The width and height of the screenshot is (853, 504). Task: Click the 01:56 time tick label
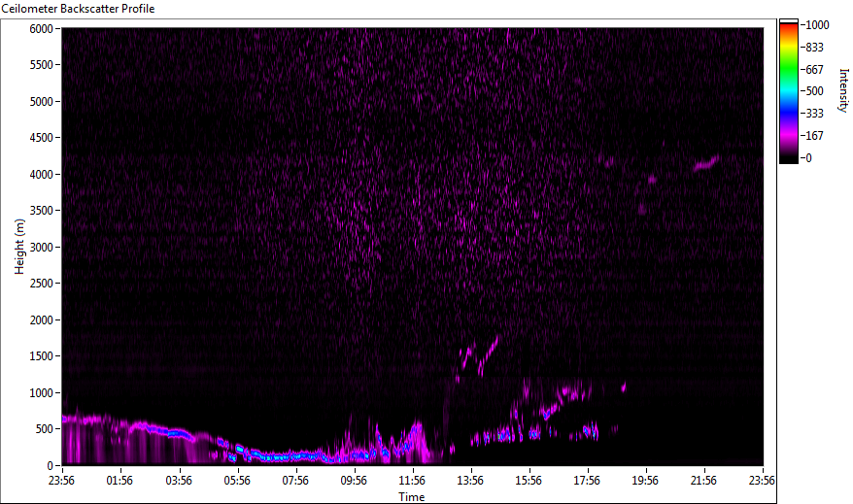coord(119,481)
